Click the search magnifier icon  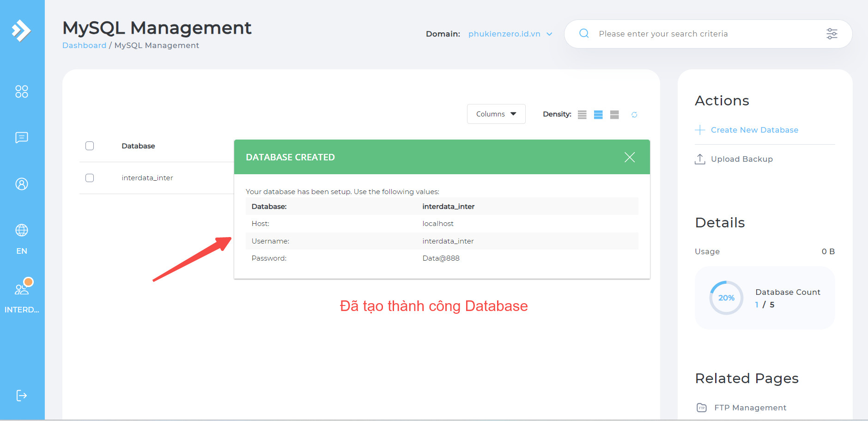point(584,33)
